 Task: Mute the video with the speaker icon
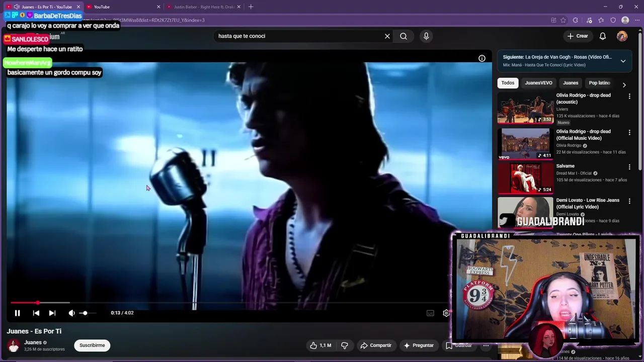(x=71, y=313)
